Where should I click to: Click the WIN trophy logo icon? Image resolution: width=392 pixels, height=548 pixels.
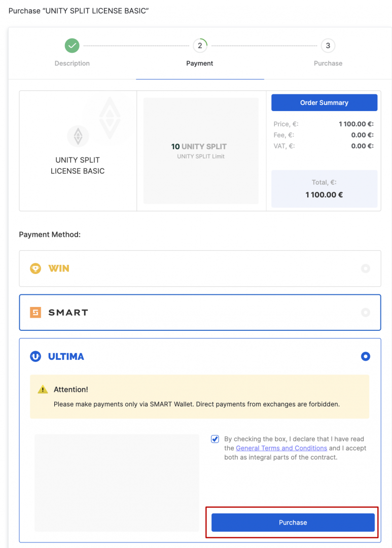(35, 268)
